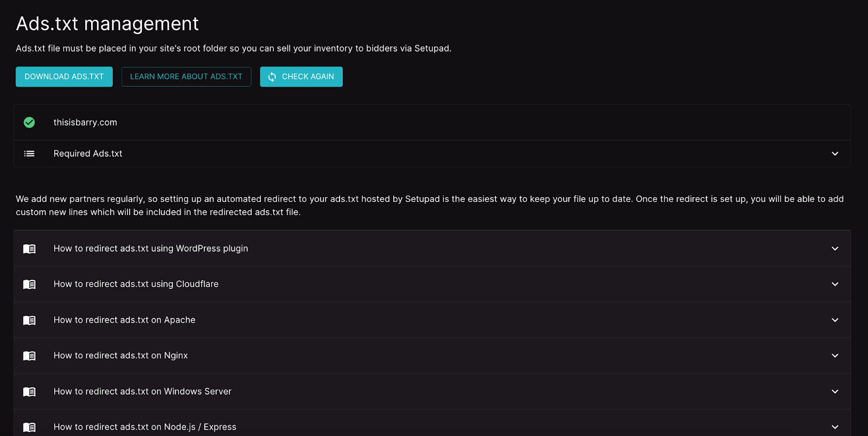Screen dimensions: 868x436
Task: Expand the Required Ads.txt section chevron
Action: (835, 154)
